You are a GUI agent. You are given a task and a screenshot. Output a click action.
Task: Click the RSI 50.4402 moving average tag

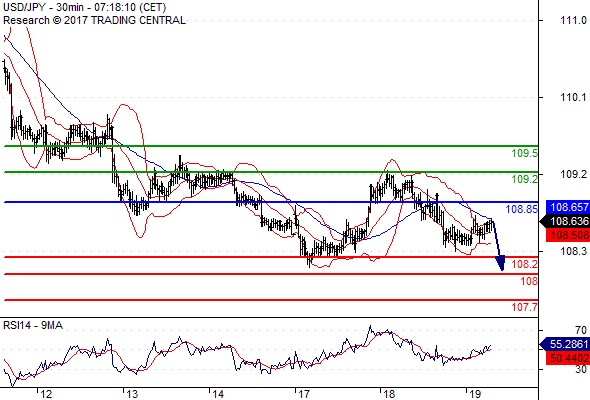[568, 358]
